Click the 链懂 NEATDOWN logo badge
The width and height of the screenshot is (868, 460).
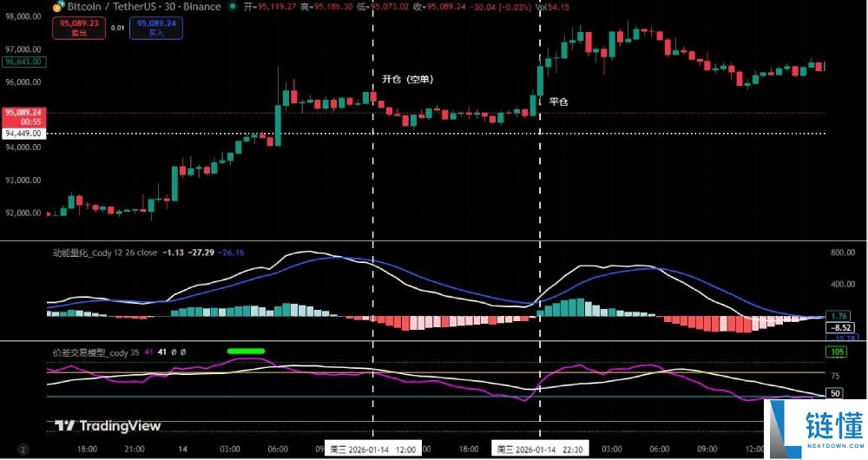coord(815,429)
